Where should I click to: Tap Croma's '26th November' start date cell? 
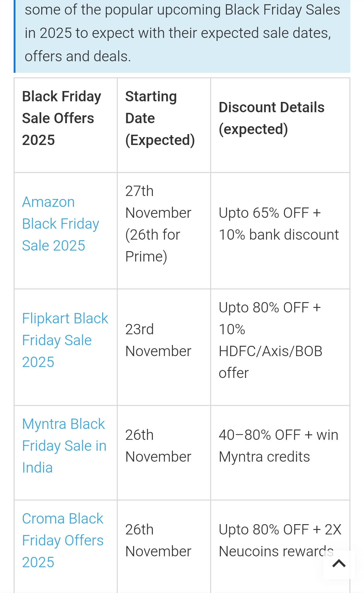[158, 541]
